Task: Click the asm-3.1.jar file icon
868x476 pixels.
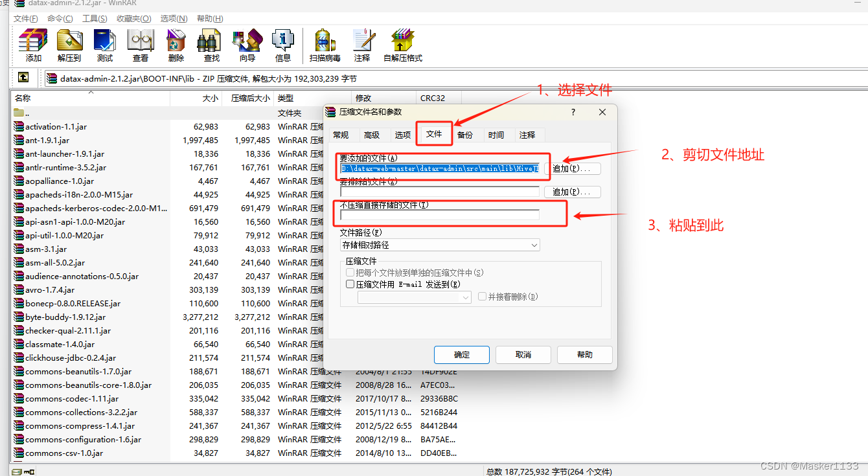Action: tap(19, 249)
